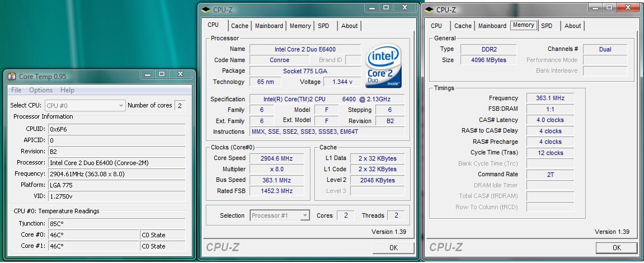
Task: Click the Bus Speed value 363.1 MHz
Action: coord(276,180)
